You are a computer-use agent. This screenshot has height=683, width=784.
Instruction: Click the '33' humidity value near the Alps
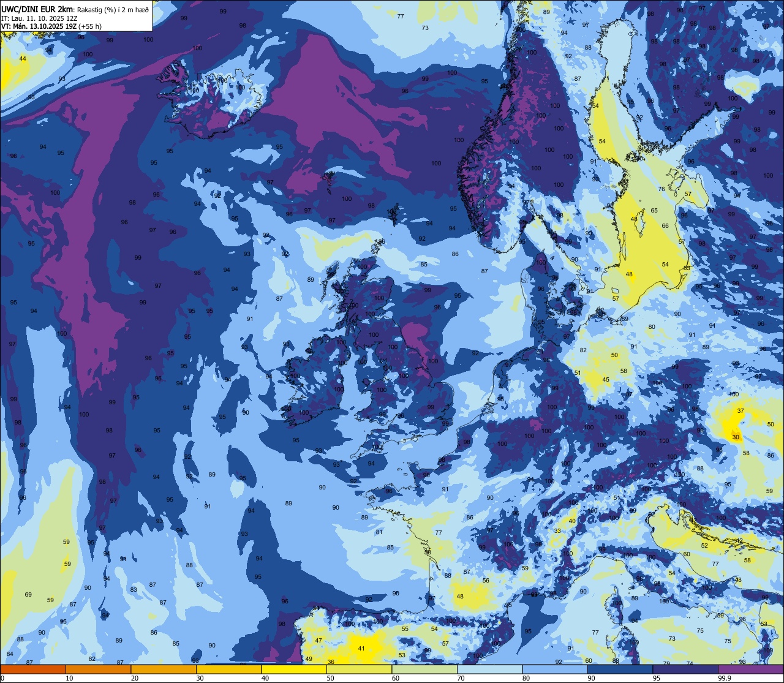pos(557,530)
